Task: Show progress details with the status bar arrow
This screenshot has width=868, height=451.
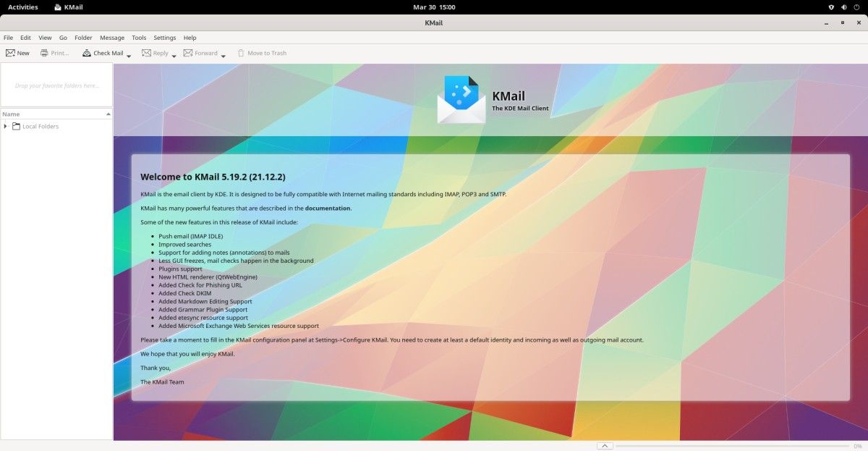Action: pyautogui.click(x=605, y=446)
